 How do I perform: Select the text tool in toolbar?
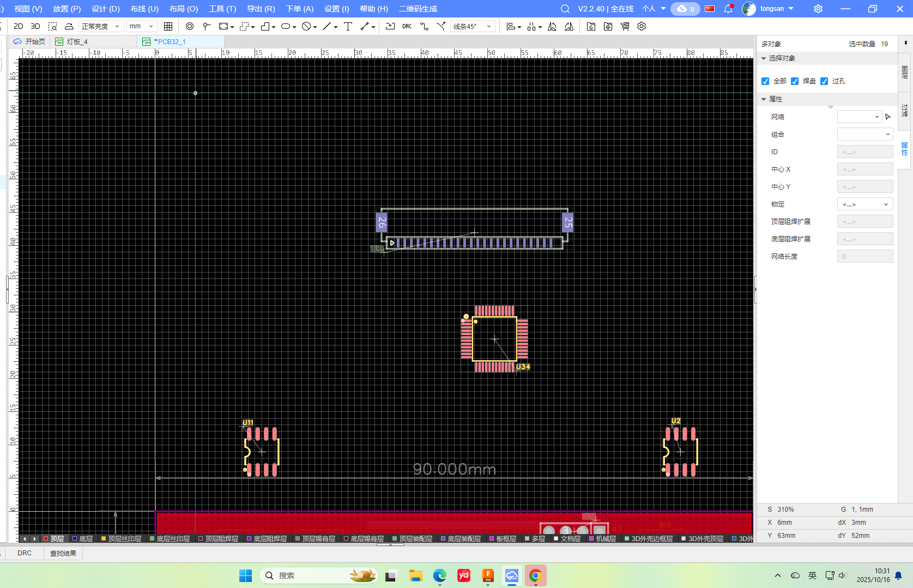point(348,26)
